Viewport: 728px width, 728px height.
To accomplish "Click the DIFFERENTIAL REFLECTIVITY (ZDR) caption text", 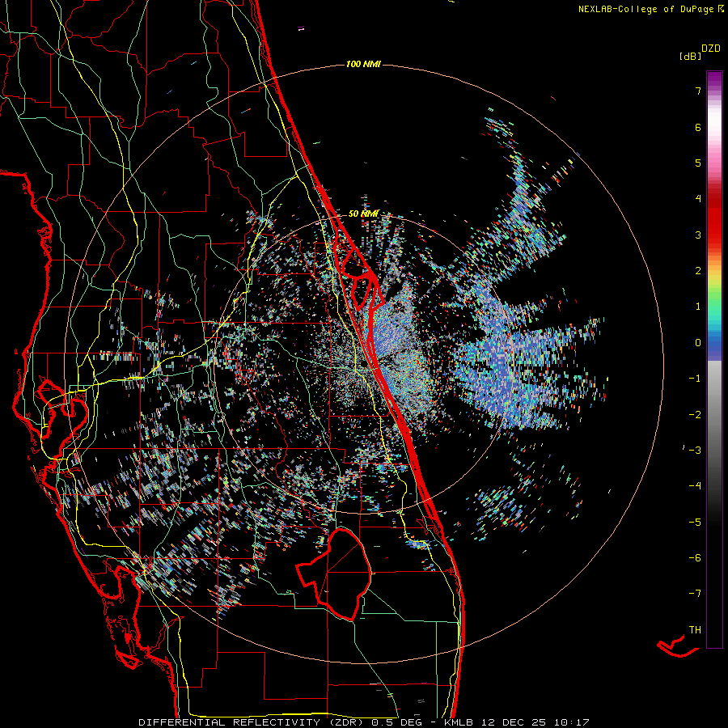I will [x=252, y=722].
